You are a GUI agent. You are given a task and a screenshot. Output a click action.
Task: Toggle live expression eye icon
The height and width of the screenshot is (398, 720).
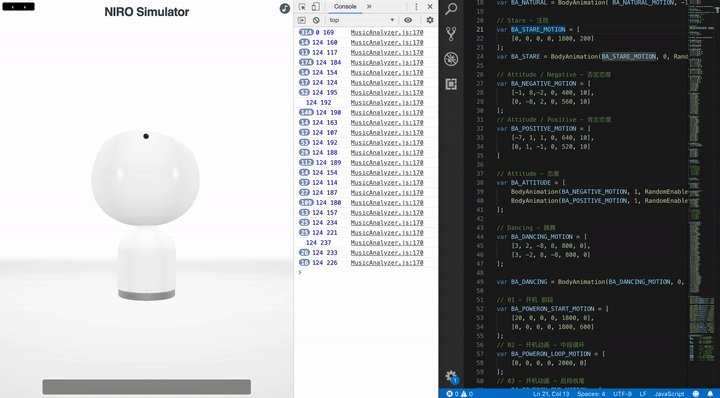coord(408,20)
